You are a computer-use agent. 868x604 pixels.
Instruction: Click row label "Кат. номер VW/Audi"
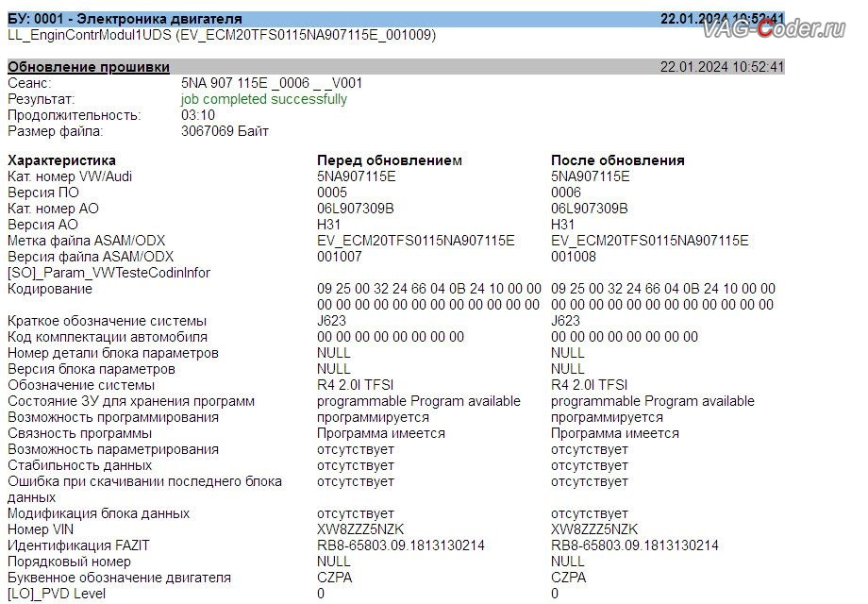click(x=70, y=176)
